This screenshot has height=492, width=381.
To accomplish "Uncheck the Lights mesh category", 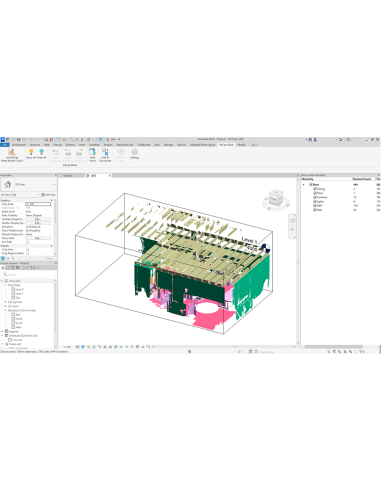I will coord(315,201).
